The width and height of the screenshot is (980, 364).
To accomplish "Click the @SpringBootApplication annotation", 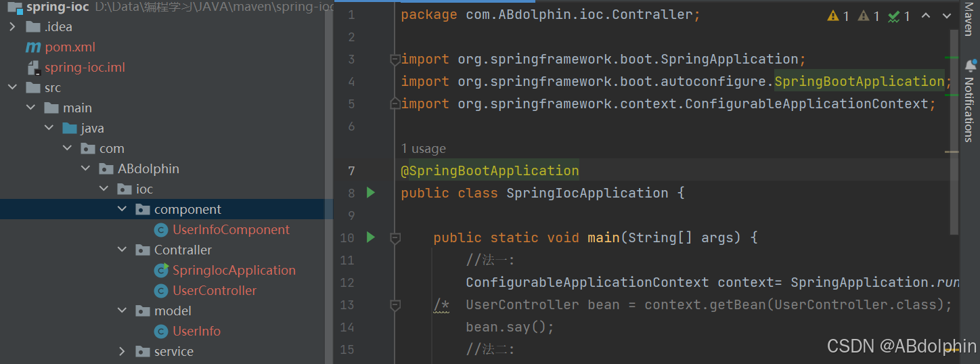I will tap(490, 170).
